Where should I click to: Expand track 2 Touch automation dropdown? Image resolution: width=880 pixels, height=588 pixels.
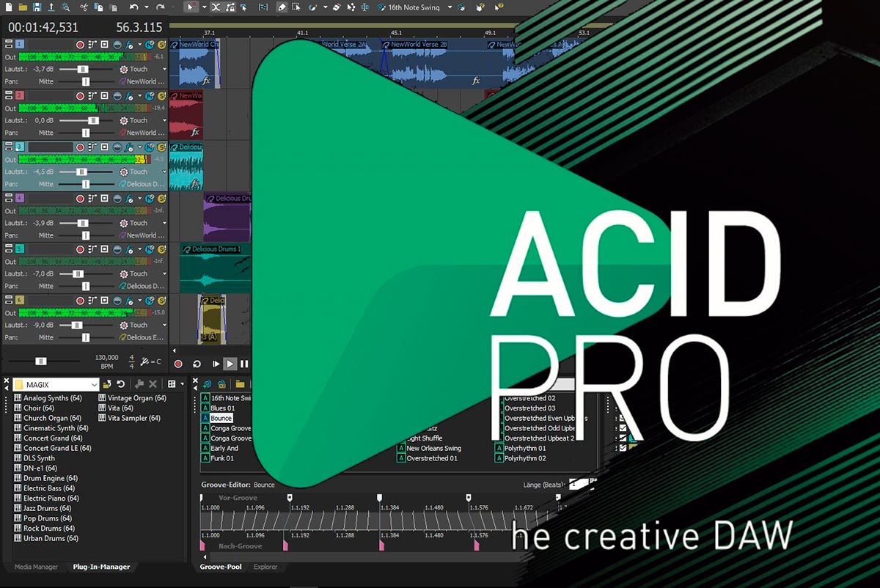point(164,120)
